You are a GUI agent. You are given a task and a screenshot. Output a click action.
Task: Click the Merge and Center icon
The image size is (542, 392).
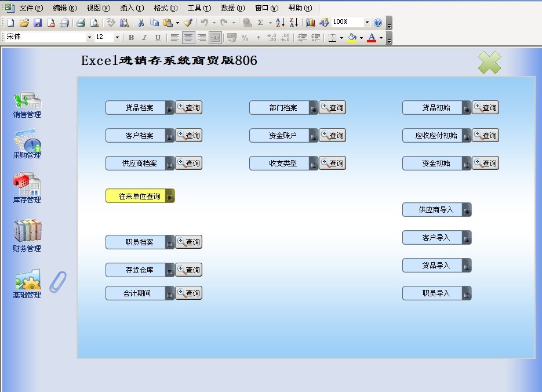(215, 38)
